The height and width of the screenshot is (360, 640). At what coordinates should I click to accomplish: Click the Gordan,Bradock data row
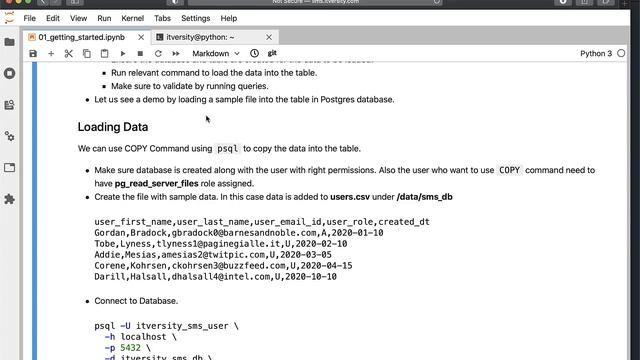click(x=239, y=233)
